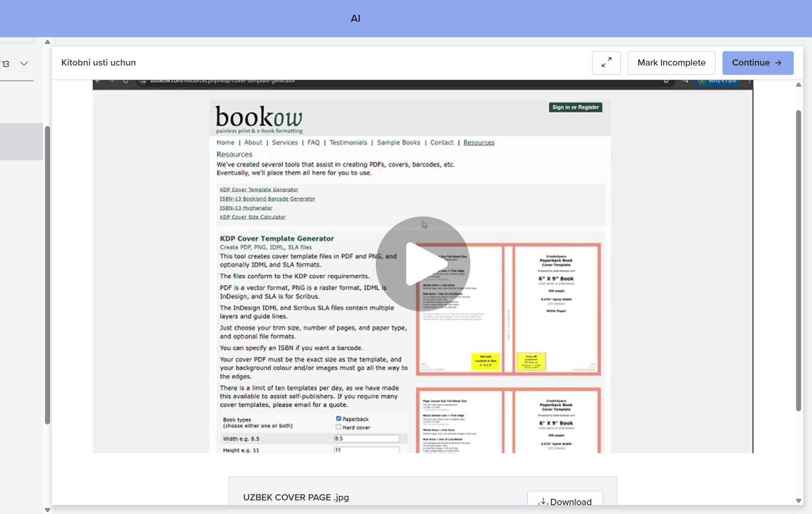This screenshot has height=514, width=812.
Task: Click the Height input field showing 11
Action: [x=366, y=450]
